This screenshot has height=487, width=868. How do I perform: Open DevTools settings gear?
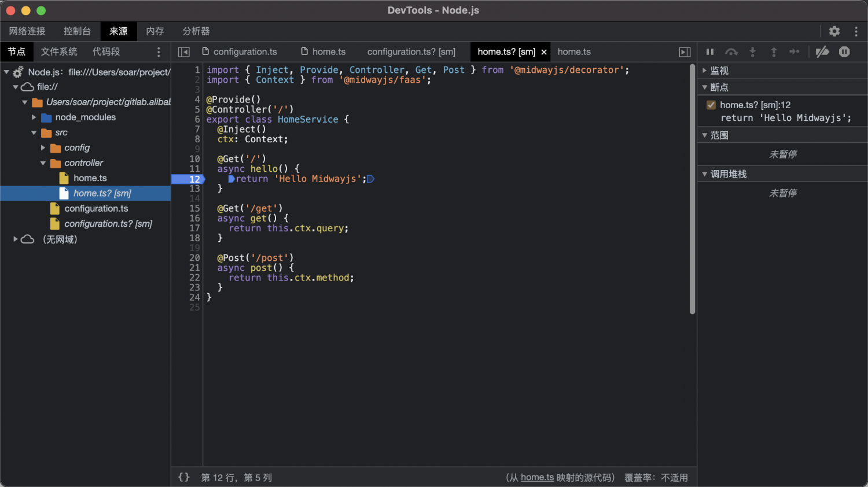[x=834, y=31]
